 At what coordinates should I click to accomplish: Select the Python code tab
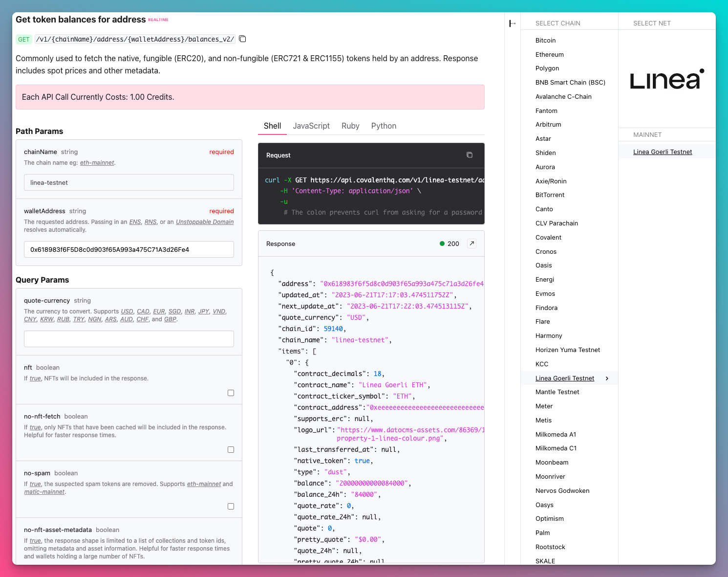click(384, 126)
